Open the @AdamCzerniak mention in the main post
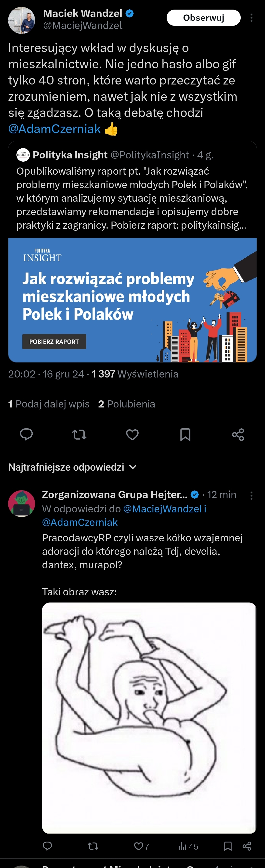The width and height of the screenshot is (265, 868). (x=54, y=129)
